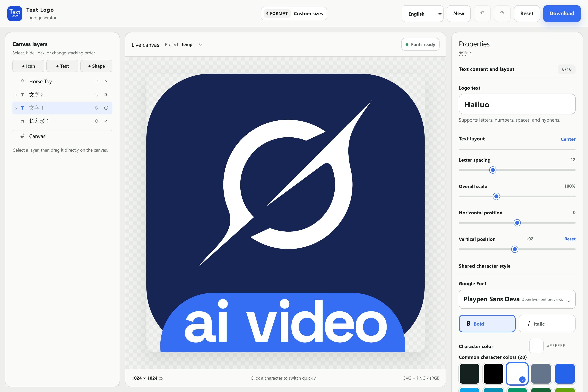The image size is (588, 392).
Task: Add a new icon layer
Action: [x=28, y=66]
